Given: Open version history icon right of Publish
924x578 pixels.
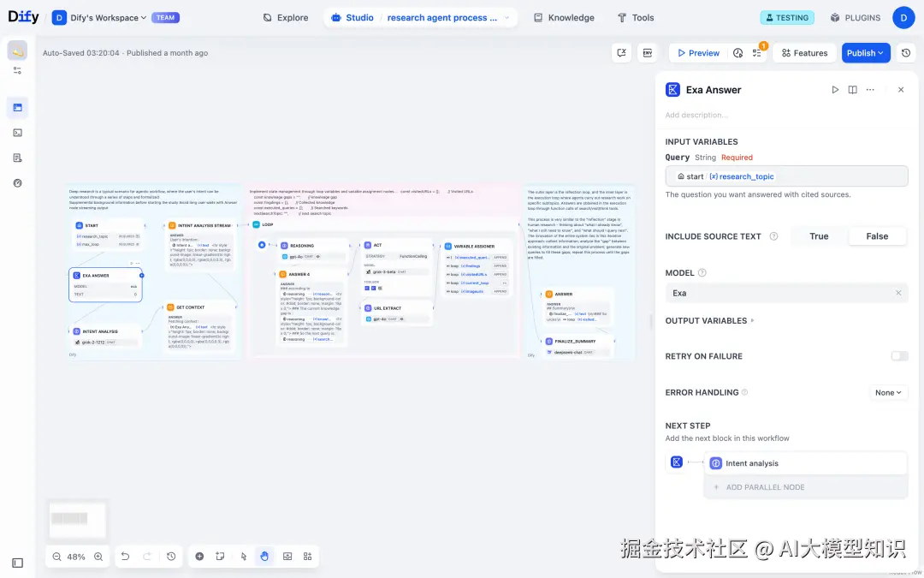Looking at the screenshot, I should (906, 53).
